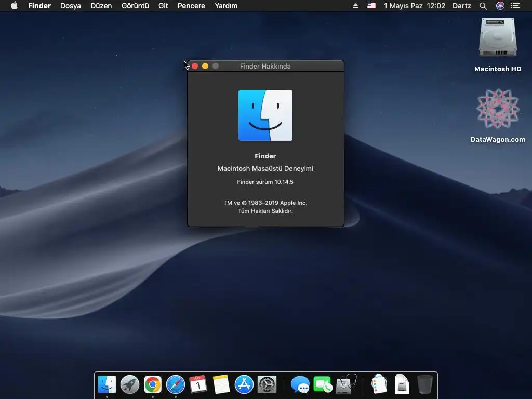Viewport: 532px width, 399px height.
Task: Click the Finder sürüm 10.14.5 text
Action: tap(265, 182)
